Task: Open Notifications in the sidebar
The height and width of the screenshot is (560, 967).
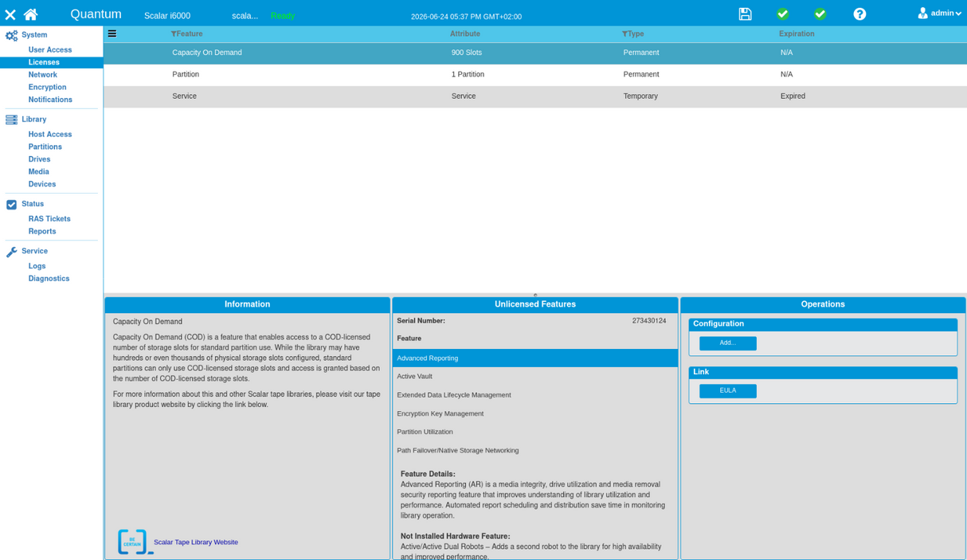Action: click(x=50, y=100)
